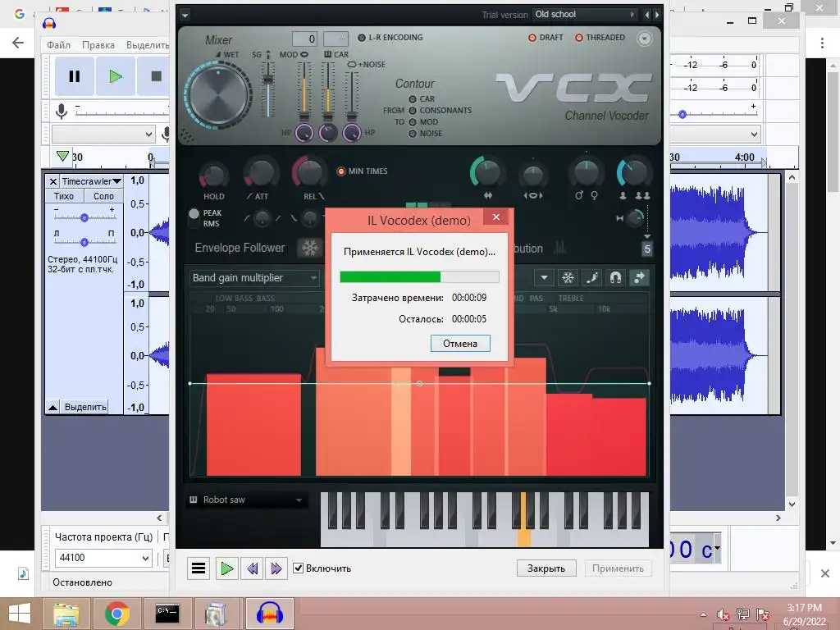Adjust the large WET mixer knob

click(218, 96)
